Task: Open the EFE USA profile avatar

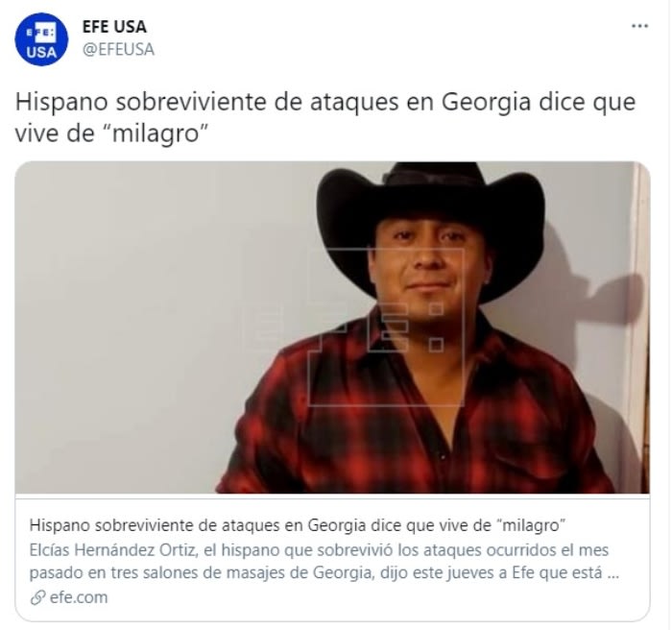Action: click(41, 39)
